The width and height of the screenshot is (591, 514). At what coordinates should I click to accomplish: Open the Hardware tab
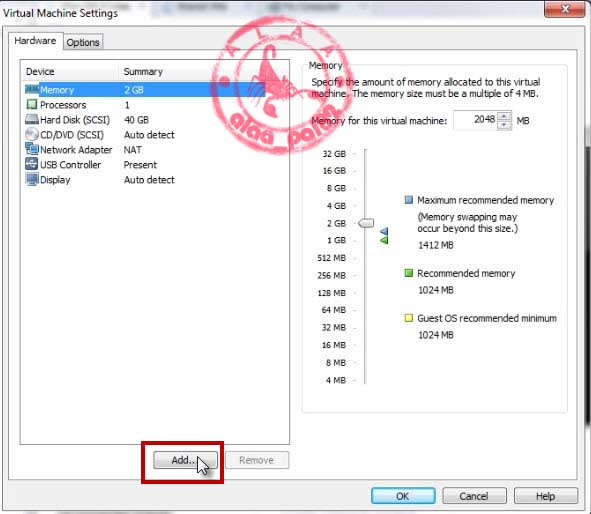[x=35, y=41]
